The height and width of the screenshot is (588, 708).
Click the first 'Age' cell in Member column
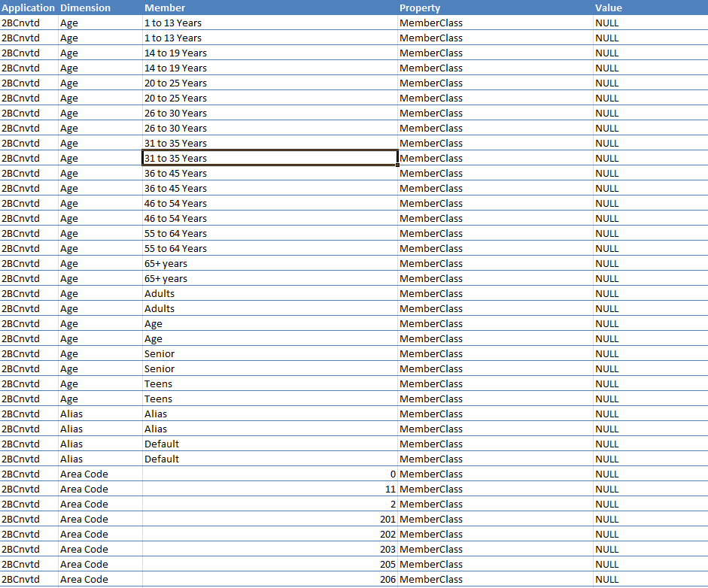pos(270,323)
